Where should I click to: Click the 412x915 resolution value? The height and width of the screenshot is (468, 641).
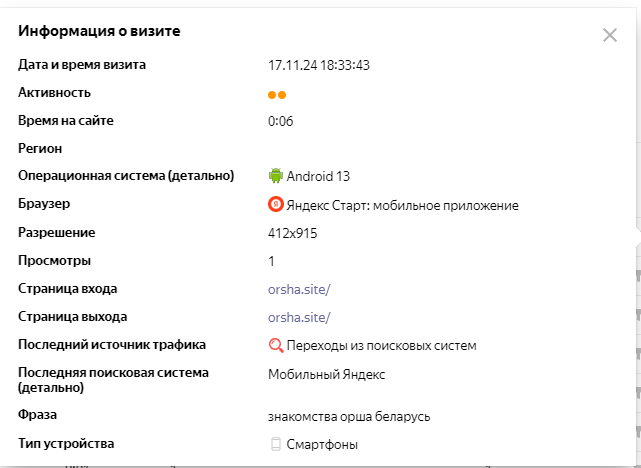coord(292,233)
